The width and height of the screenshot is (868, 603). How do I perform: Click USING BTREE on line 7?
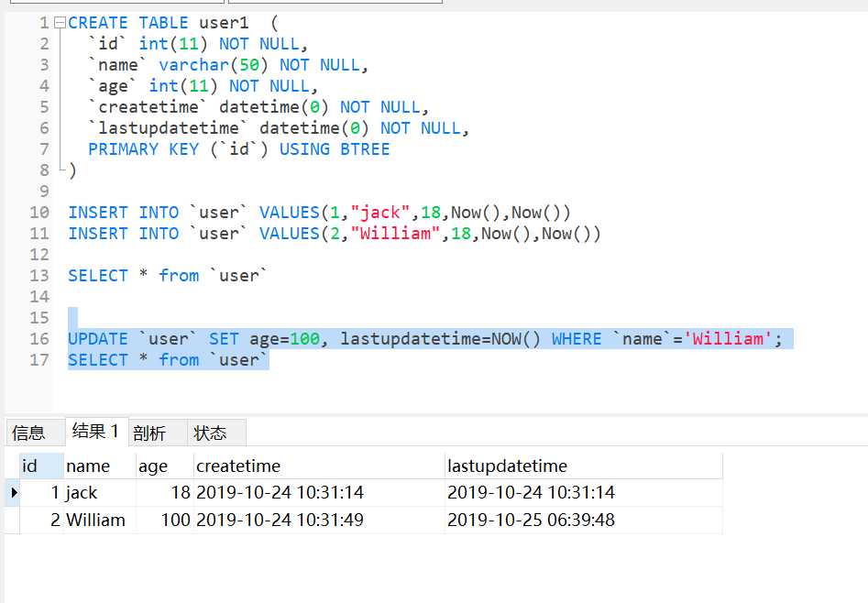[x=335, y=149]
